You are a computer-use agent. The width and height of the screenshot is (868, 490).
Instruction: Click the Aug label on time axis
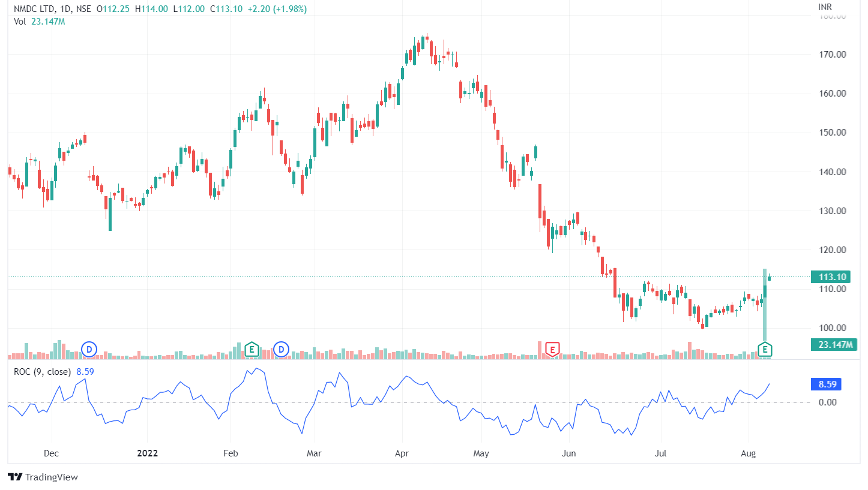(749, 453)
